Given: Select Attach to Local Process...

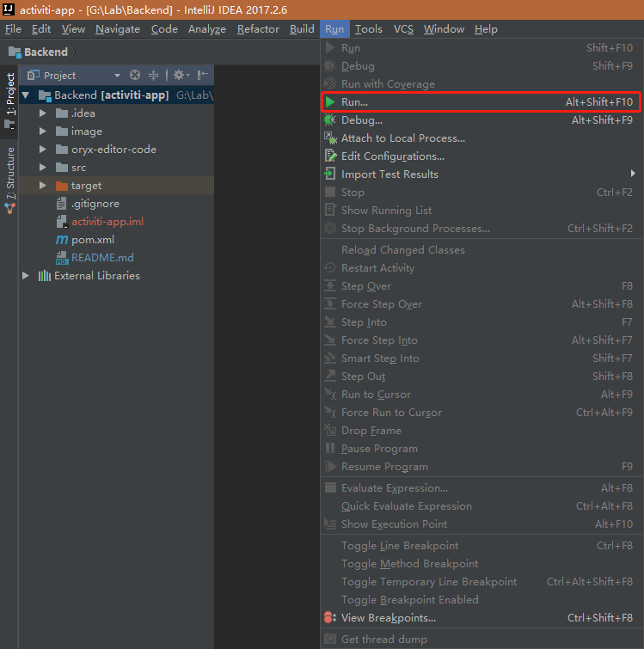Looking at the screenshot, I should (481, 138).
